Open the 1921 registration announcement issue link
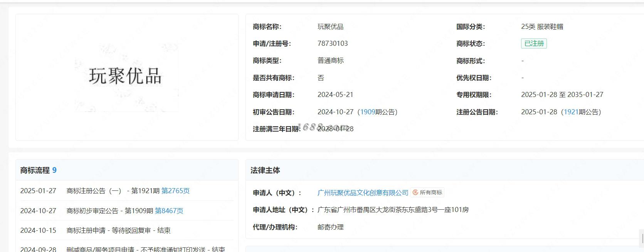Screen dimensions: 644x252 pyautogui.click(x=571, y=112)
